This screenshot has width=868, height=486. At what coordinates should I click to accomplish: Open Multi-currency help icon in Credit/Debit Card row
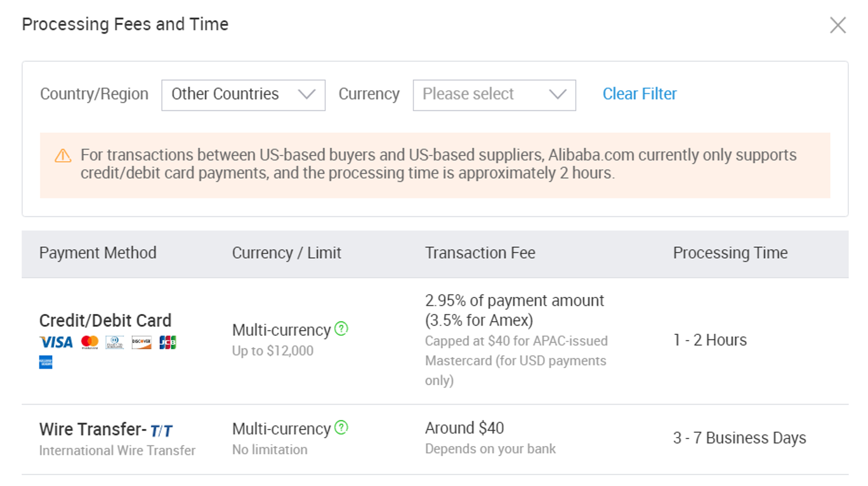341,329
